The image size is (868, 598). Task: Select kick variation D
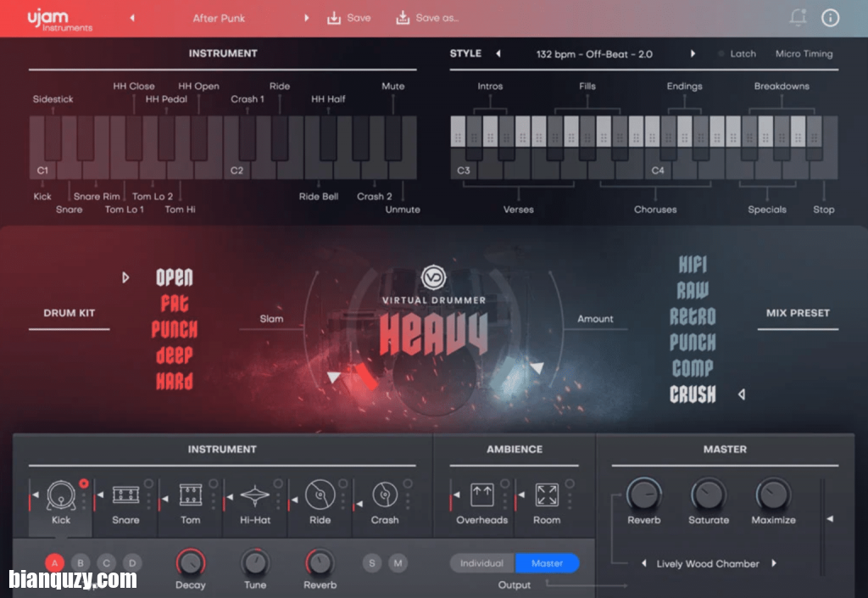pos(132,563)
